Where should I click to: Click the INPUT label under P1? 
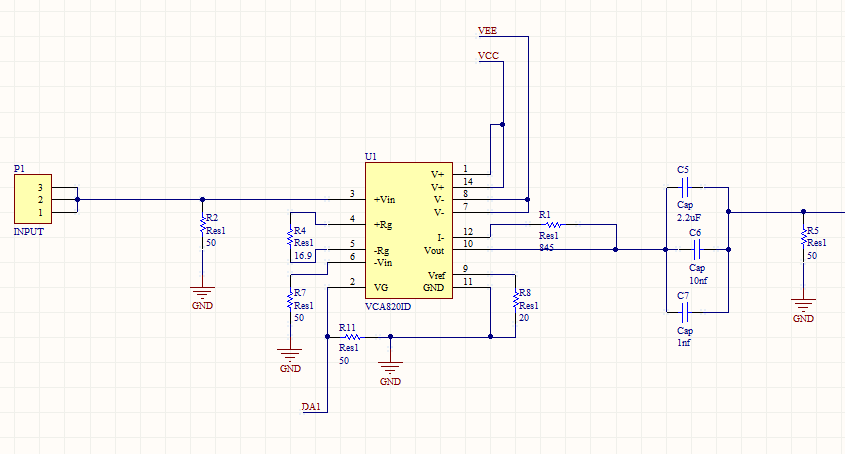pos(29,231)
